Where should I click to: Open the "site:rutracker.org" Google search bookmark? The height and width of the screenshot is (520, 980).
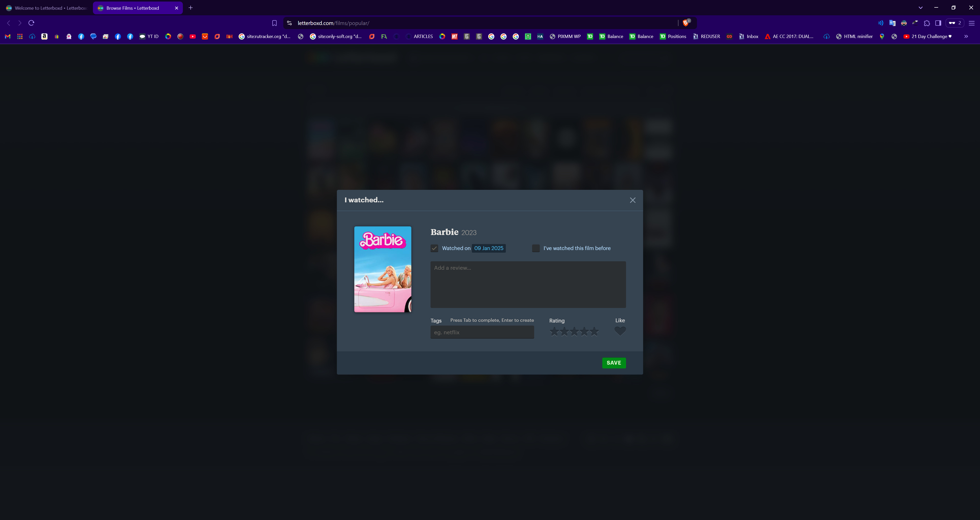point(265,36)
